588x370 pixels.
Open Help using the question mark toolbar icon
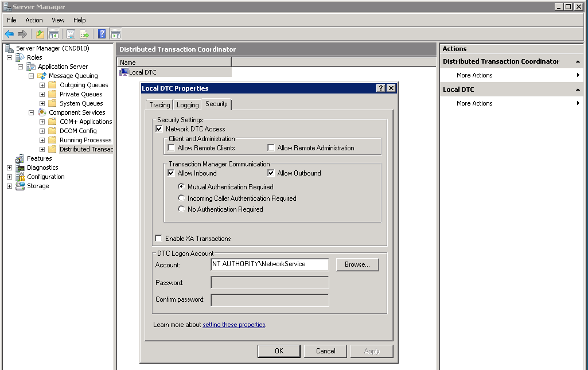pos(102,34)
